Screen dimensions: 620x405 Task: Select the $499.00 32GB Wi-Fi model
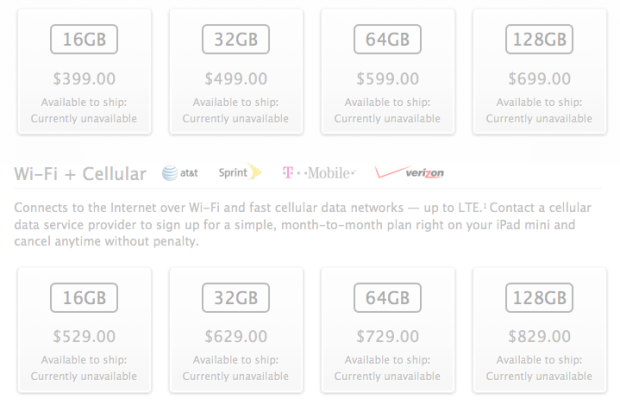[236, 72]
